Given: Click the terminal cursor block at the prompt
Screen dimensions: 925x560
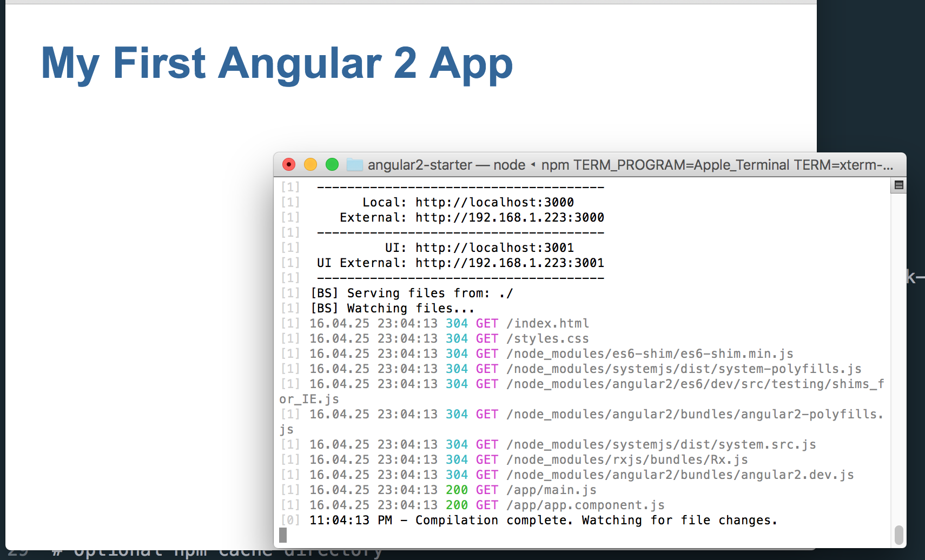Looking at the screenshot, I should click(x=283, y=535).
